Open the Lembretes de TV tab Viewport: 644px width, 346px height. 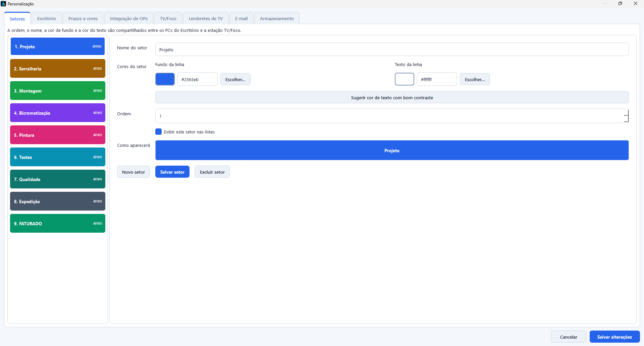tap(206, 18)
